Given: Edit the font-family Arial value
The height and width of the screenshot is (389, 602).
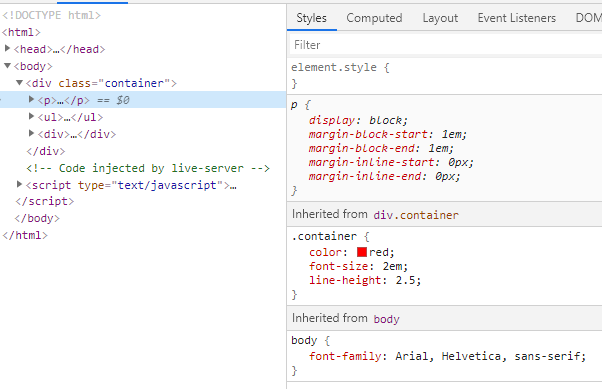Looking at the screenshot, I should [x=488, y=356].
